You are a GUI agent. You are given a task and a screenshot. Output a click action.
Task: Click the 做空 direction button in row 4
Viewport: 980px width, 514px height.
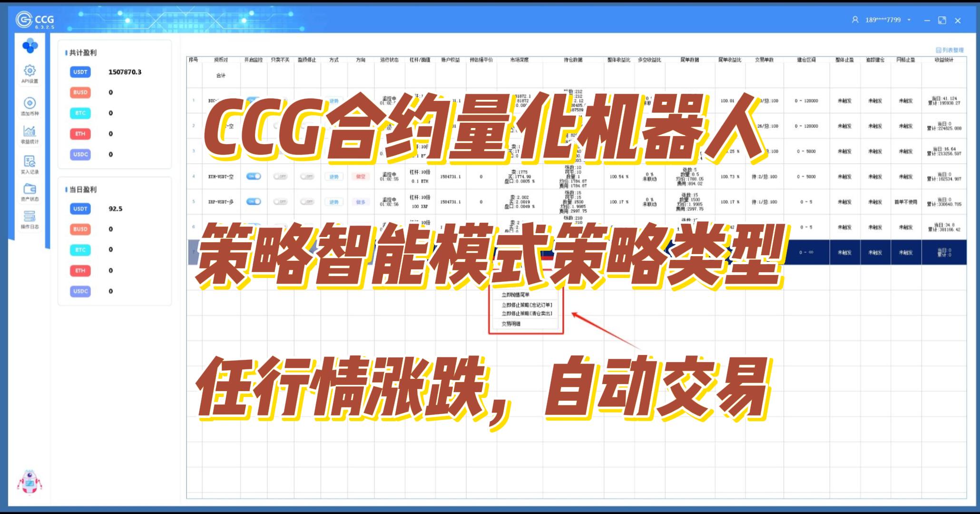point(361,177)
